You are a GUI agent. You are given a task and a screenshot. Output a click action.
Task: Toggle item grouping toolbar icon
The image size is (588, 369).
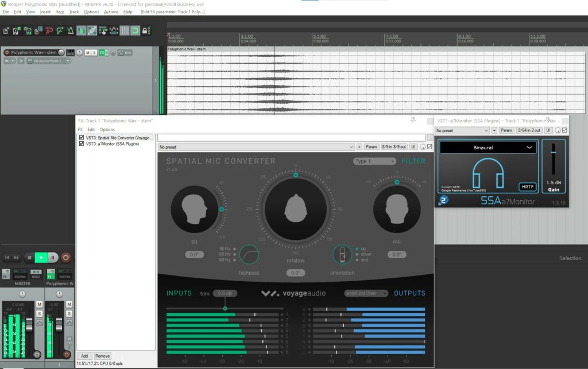(92, 31)
